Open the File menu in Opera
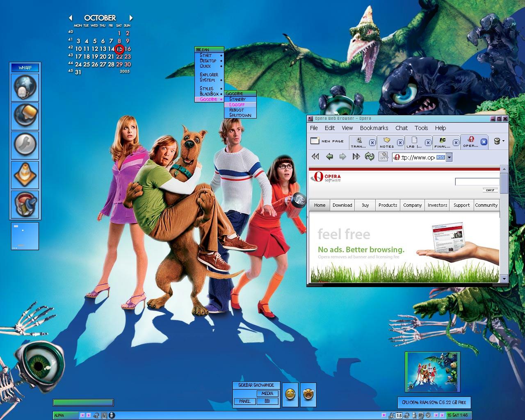Screen dimensions: 525x420 click(x=314, y=128)
